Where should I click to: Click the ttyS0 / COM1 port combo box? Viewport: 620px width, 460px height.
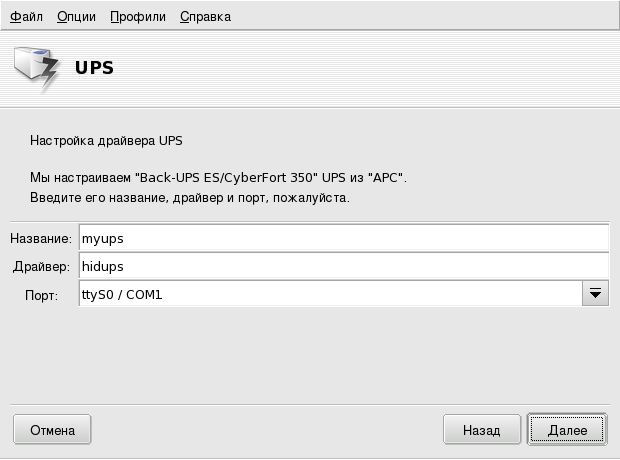(x=328, y=294)
